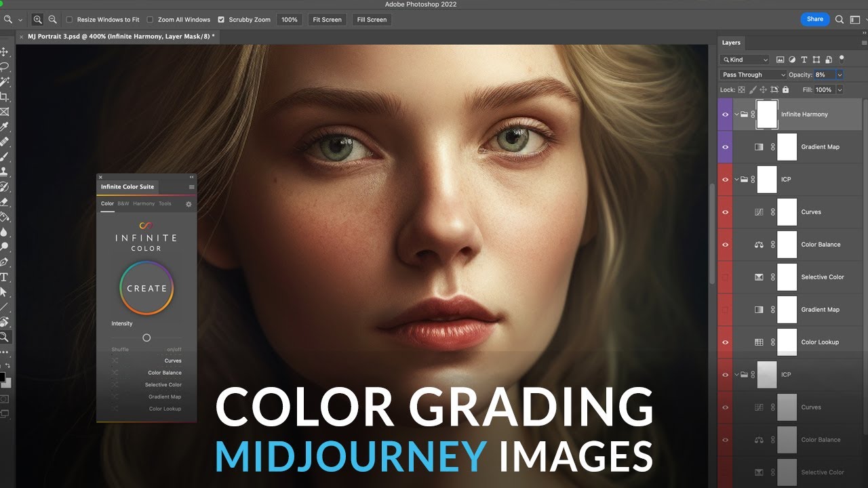
Task: Collapse the Infinite Harmony group
Action: pos(736,115)
